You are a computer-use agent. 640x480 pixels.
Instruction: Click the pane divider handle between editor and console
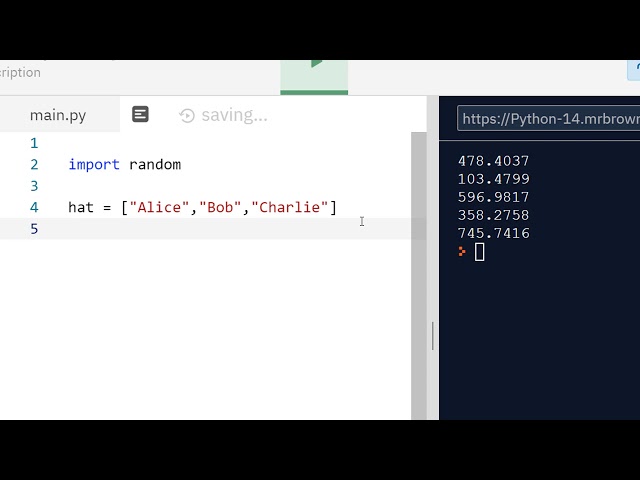[433, 336]
